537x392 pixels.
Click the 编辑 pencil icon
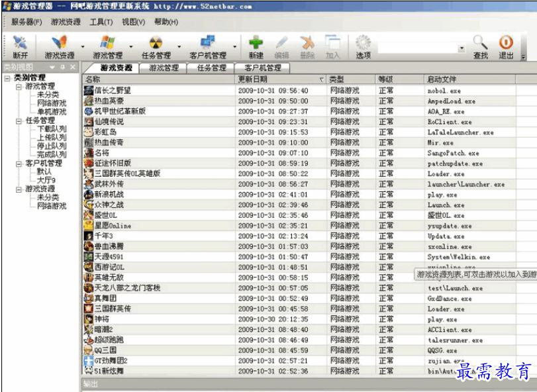(x=281, y=43)
